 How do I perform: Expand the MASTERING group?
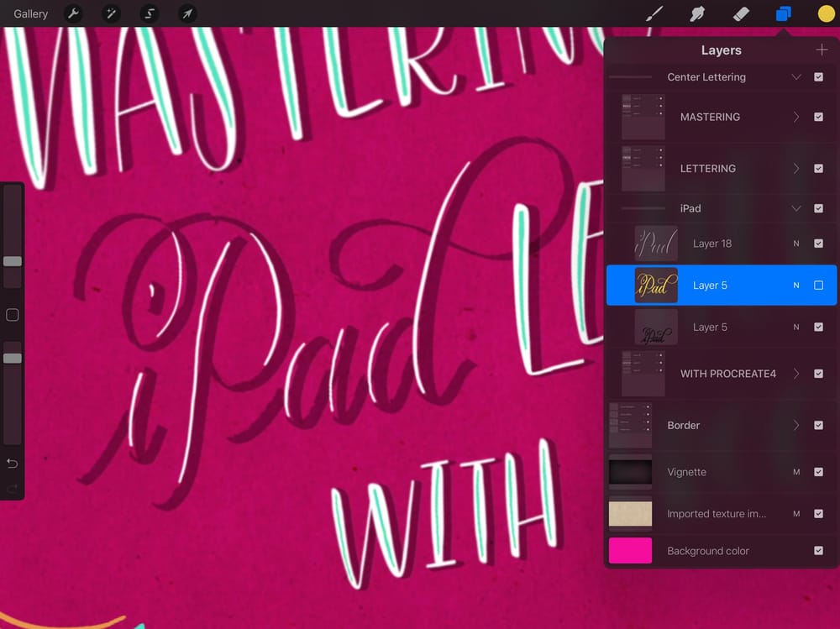click(796, 117)
